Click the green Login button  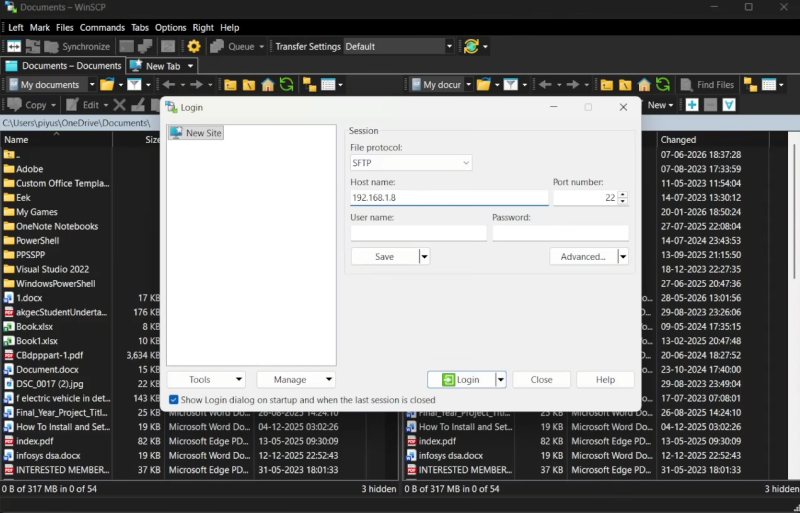coord(462,379)
